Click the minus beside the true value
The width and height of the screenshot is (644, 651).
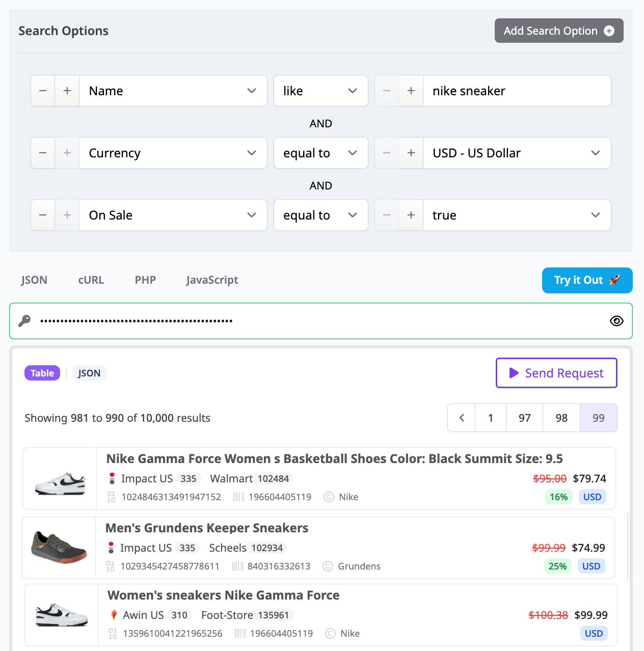[387, 215]
